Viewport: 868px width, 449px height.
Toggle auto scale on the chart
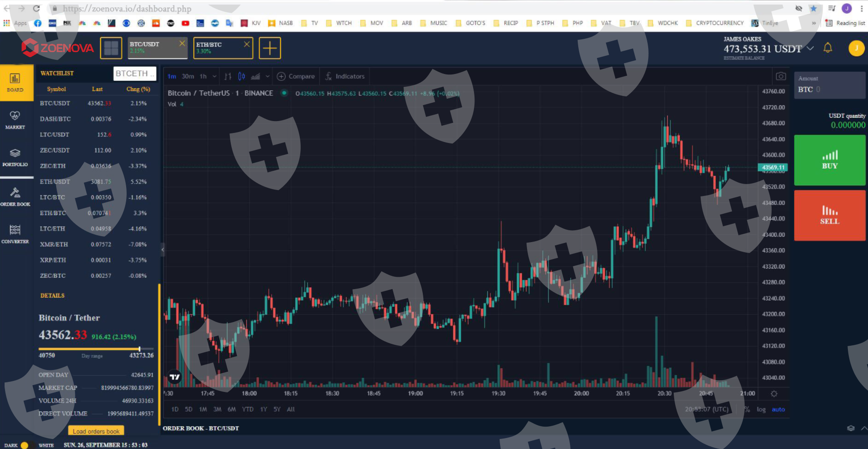pos(778,409)
